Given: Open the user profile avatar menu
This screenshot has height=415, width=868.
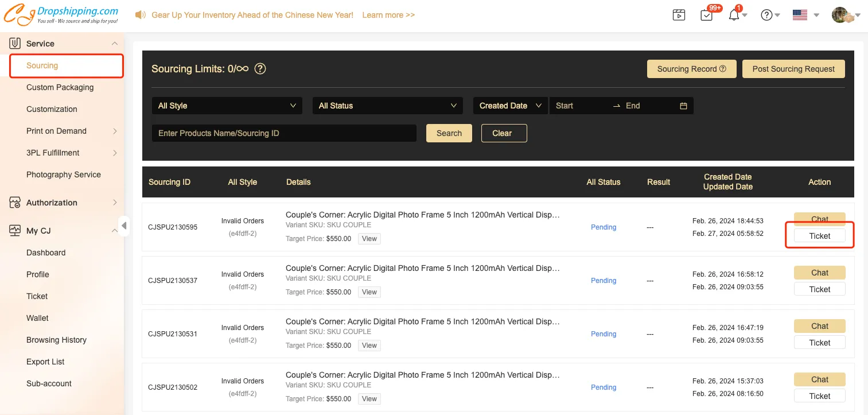Looking at the screenshot, I should pyautogui.click(x=842, y=15).
